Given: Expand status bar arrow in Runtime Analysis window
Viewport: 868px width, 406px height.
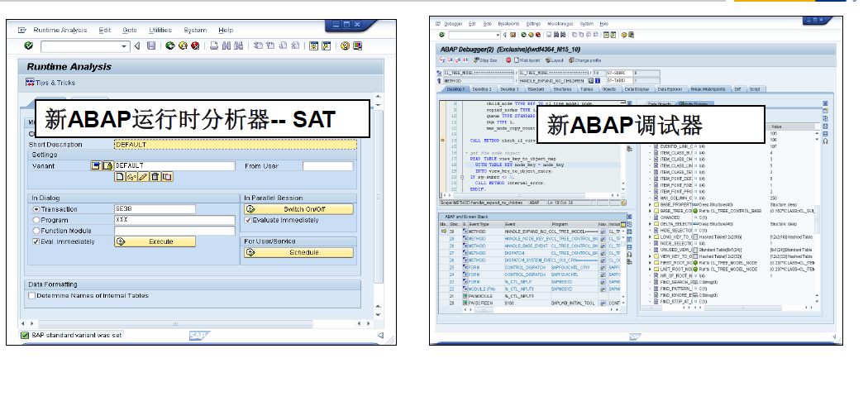Looking at the screenshot, I should click(x=380, y=335).
